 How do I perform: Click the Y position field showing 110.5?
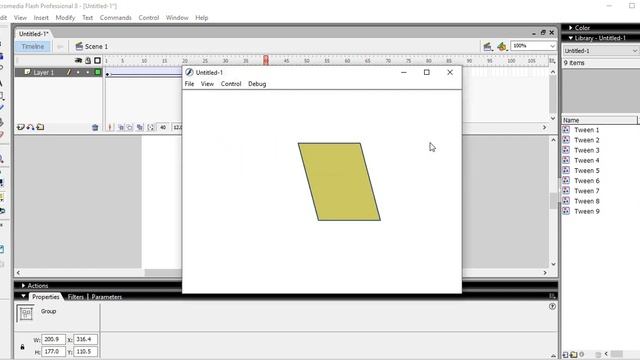(85, 351)
